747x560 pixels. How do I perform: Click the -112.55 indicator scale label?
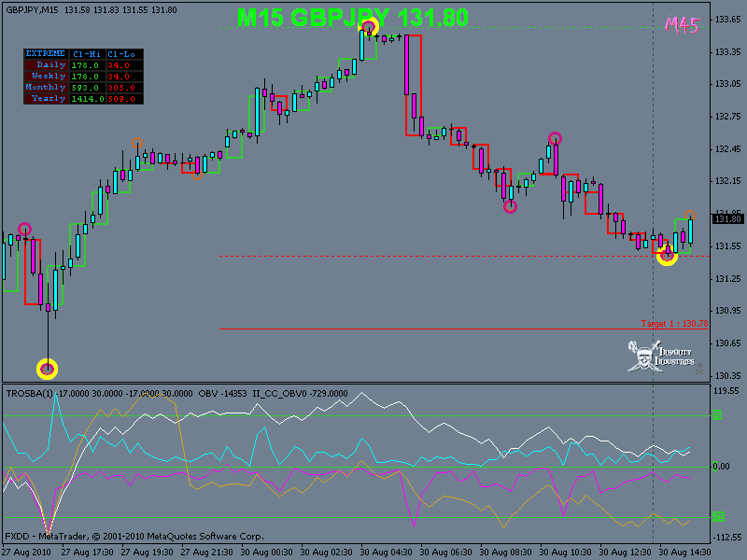[726, 538]
